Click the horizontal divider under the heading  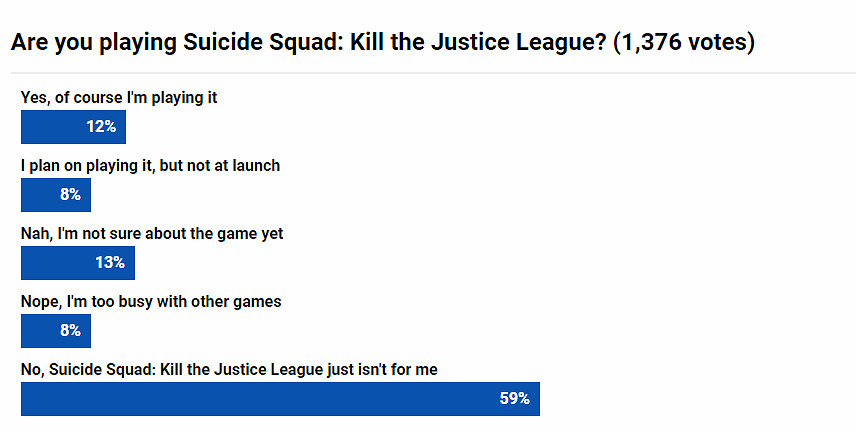pyautogui.click(x=428, y=73)
